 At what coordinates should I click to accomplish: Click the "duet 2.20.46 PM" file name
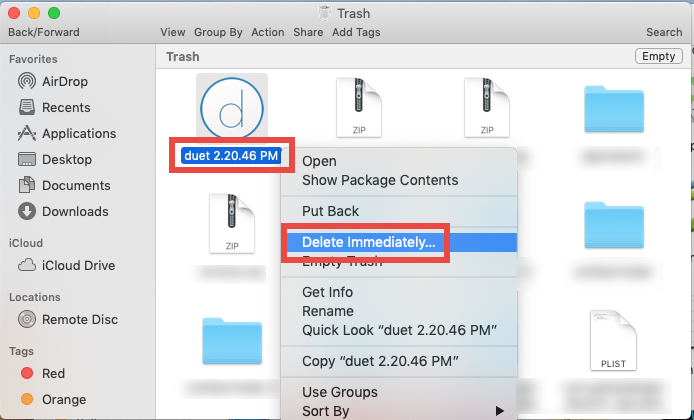(231, 156)
